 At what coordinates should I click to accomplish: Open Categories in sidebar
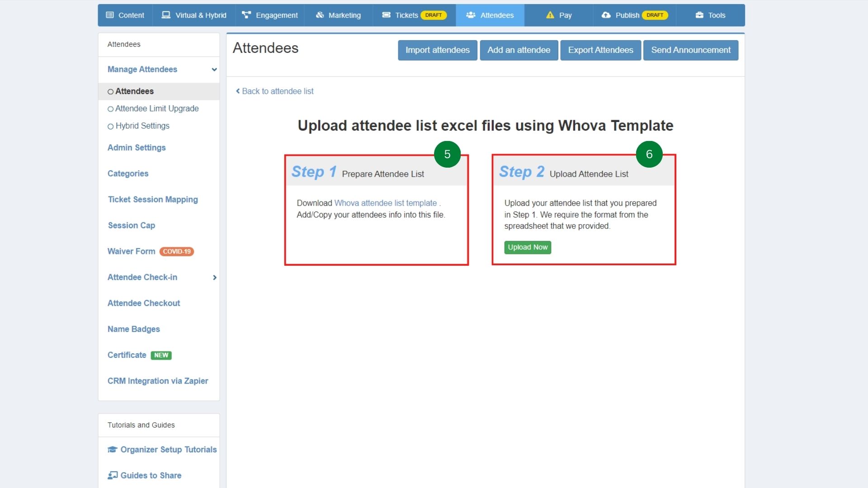(x=128, y=174)
